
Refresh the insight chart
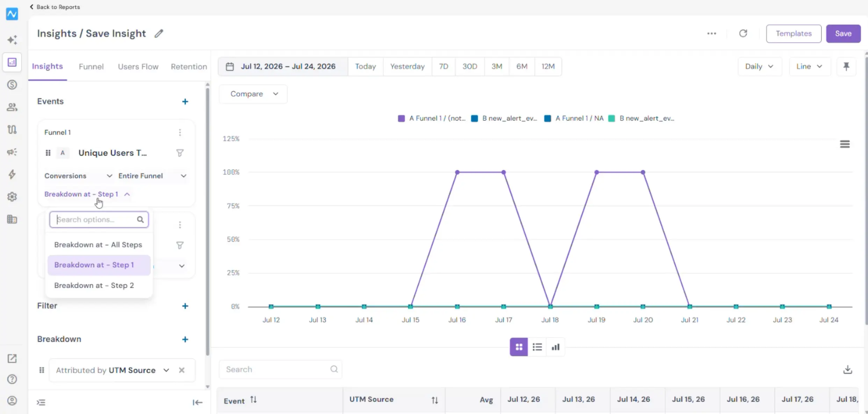pyautogui.click(x=743, y=34)
